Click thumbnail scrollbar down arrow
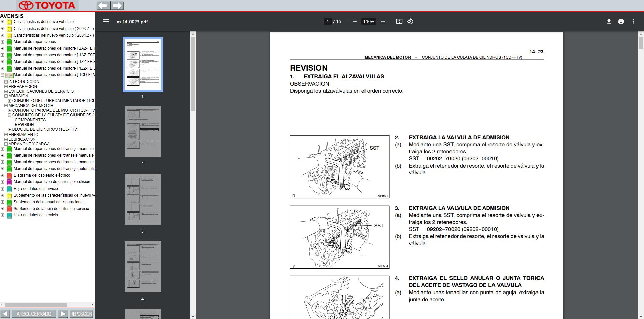Image resolution: width=644 pixels, height=319 pixels. [193, 316]
